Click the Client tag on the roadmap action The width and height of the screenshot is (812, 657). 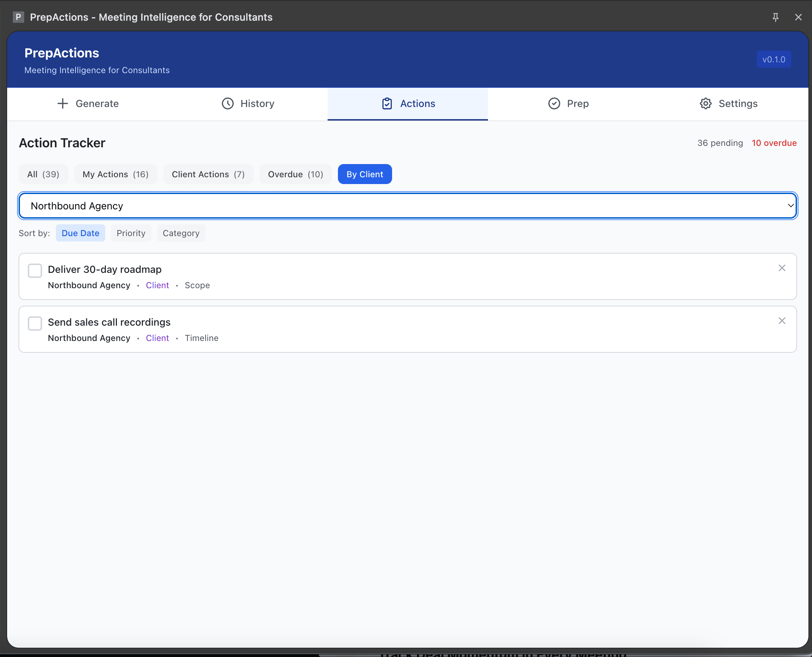pos(157,285)
